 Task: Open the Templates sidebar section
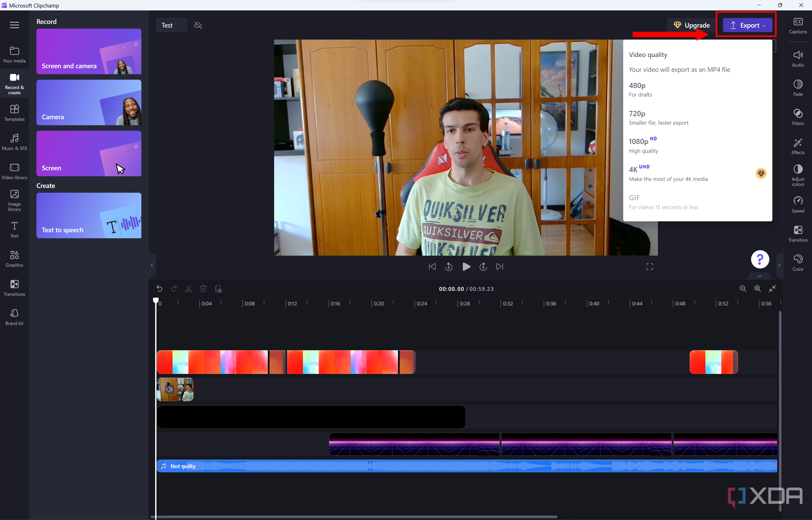[x=15, y=113]
